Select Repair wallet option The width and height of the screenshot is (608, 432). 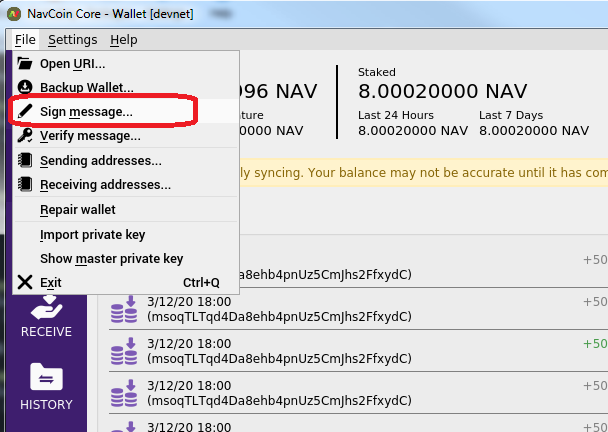coord(126,209)
